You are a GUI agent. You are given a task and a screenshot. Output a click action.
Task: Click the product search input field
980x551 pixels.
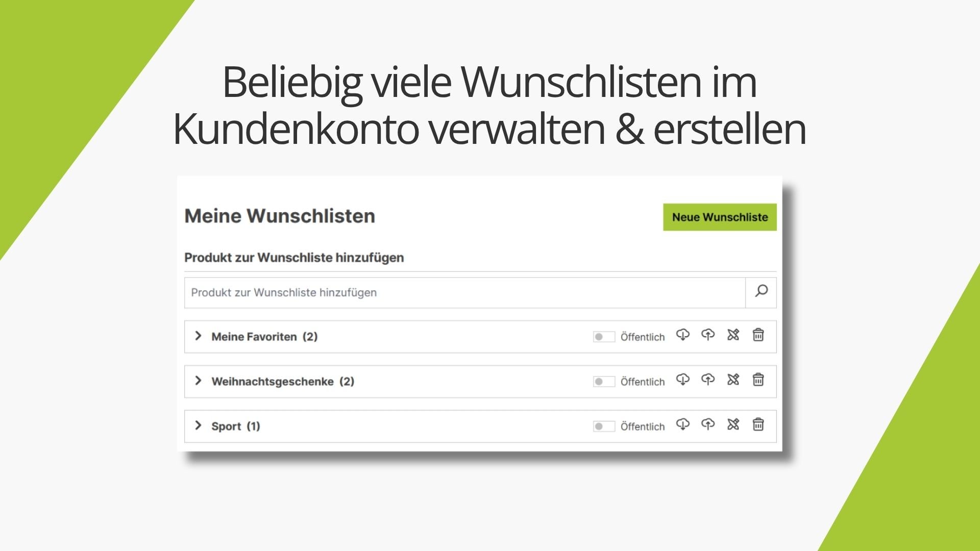(464, 293)
